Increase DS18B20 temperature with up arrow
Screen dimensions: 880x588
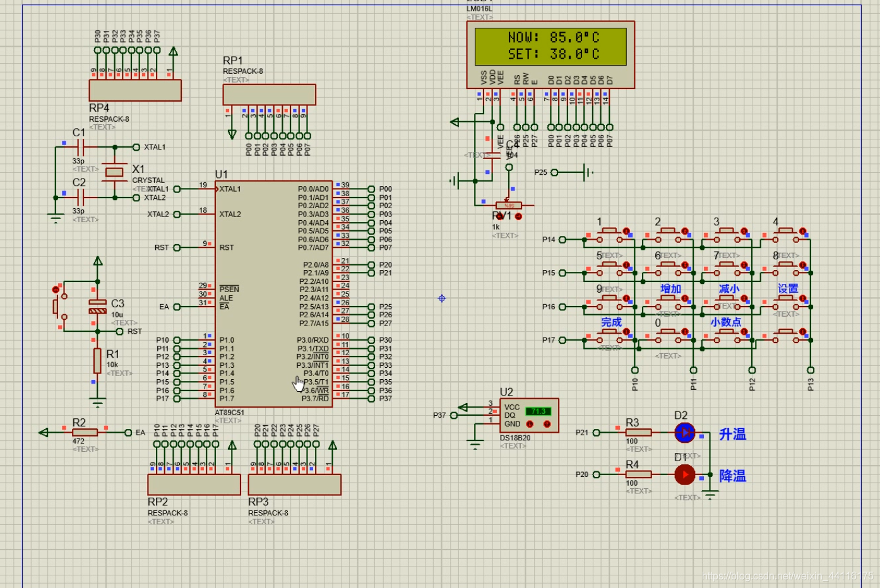[x=547, y=424]
